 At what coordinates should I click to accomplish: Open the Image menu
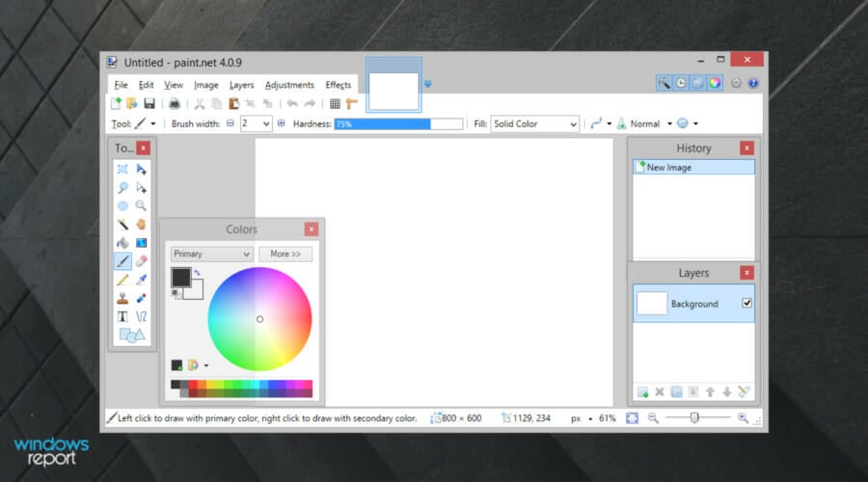[x=206, y=85]
